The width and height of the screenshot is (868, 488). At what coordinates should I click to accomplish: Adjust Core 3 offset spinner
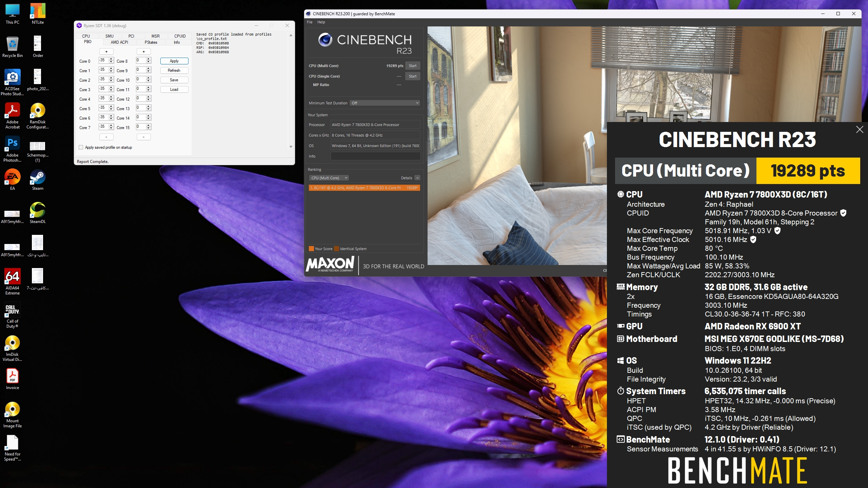(x=111, y=89)
